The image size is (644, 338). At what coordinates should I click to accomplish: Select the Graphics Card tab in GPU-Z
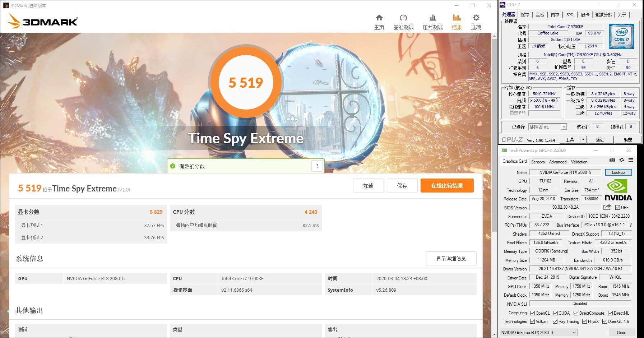(x=514, y=161)
